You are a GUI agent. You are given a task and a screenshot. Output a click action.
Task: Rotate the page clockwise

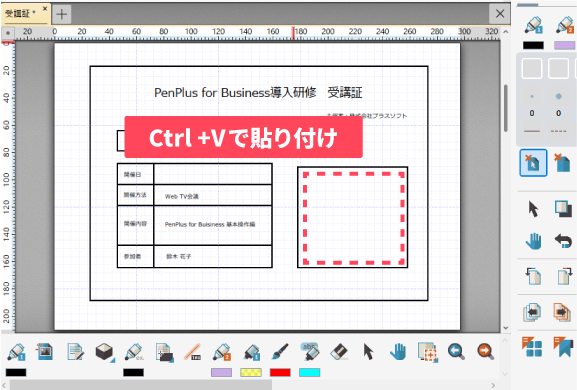pos(564,276)
